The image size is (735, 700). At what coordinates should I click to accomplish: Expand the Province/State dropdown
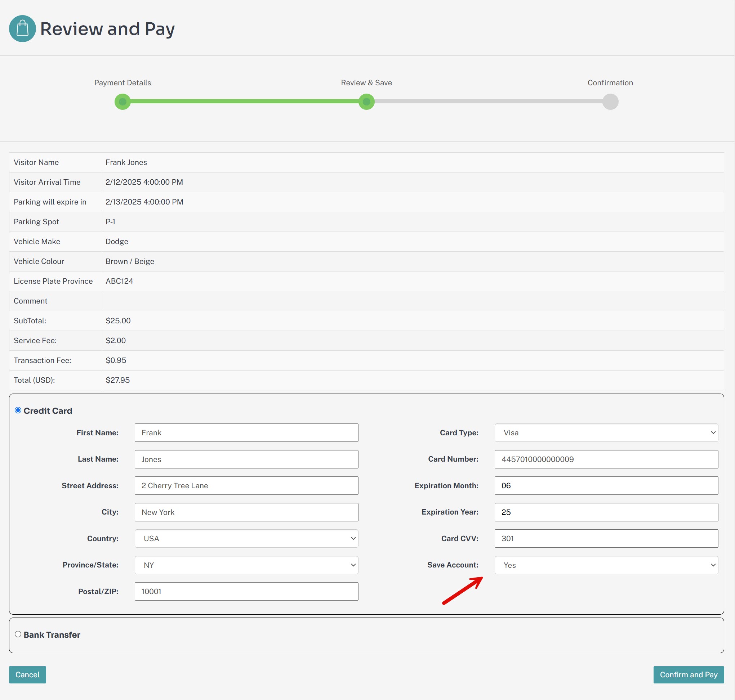pos(246,565)
